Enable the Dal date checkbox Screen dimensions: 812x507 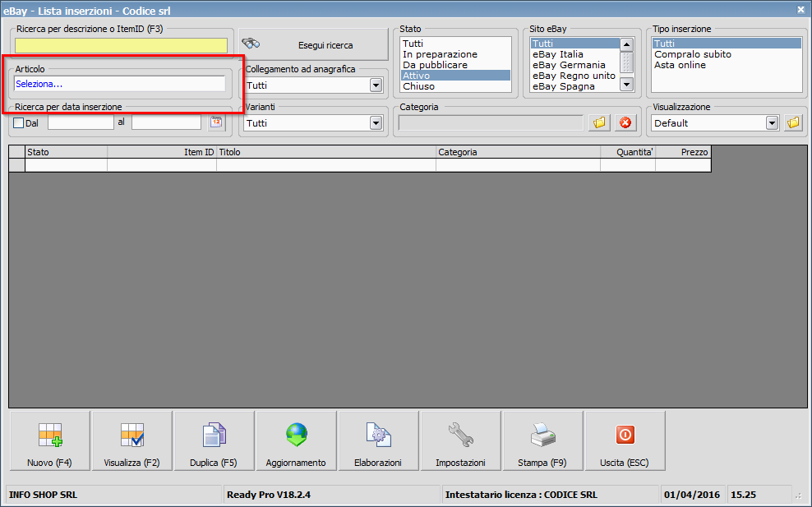[x=19, y=122]
